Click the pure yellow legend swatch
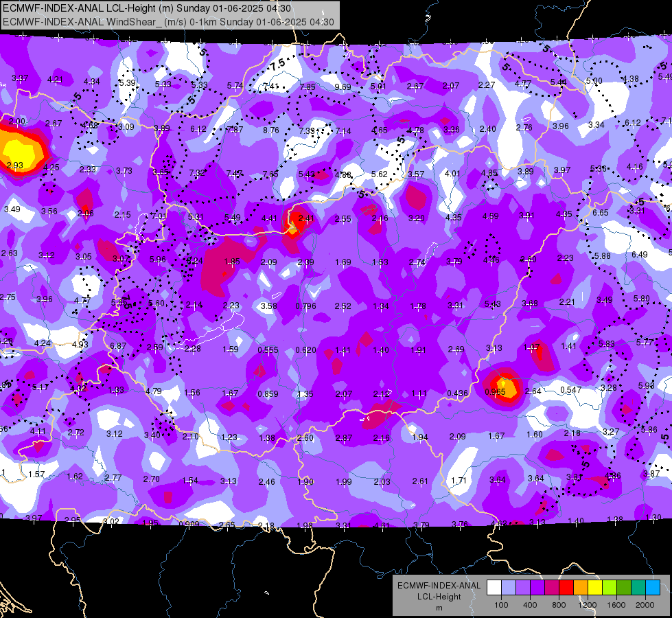This screenshot has height=618, width=672. click(595, 587)
